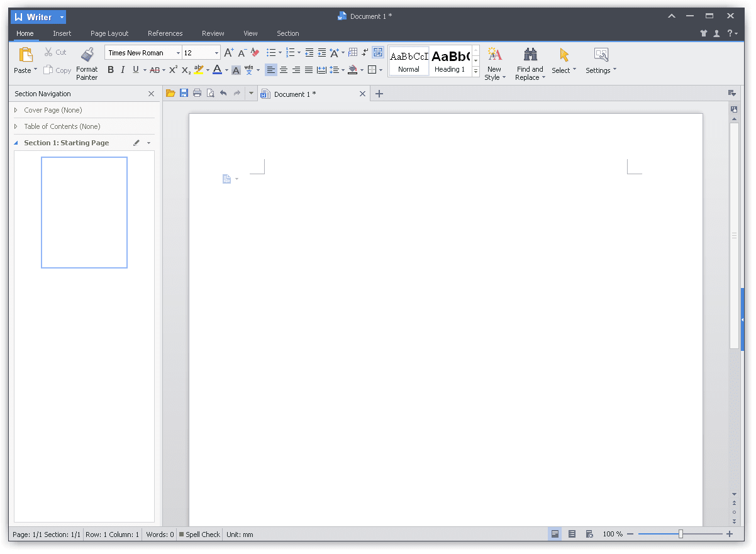The height and width of the screenshot is (554, 756).
Task: Toggle Italic formatting
Action: coord(123,70)
